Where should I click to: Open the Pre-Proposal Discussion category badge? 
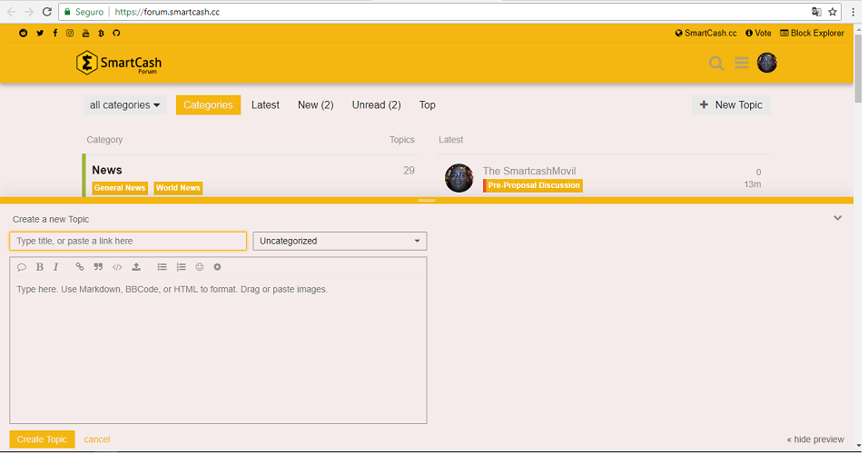[x=533, y=185]
